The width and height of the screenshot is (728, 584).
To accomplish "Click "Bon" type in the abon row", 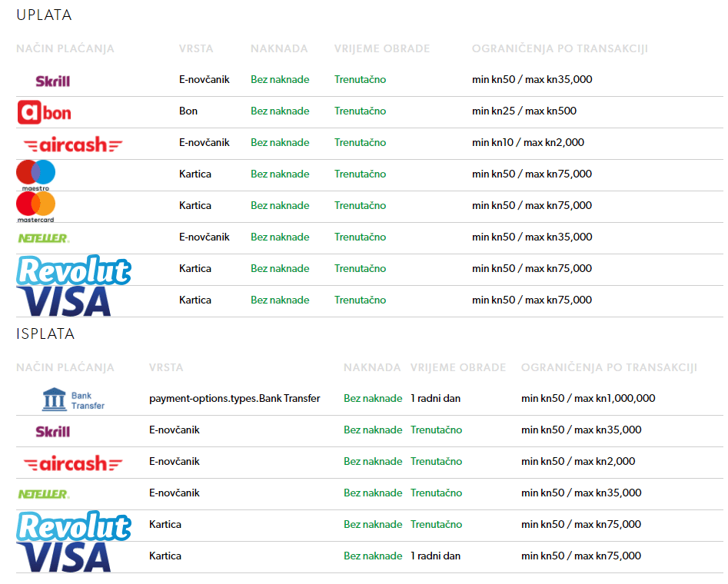I will click(x=188, y=111).
